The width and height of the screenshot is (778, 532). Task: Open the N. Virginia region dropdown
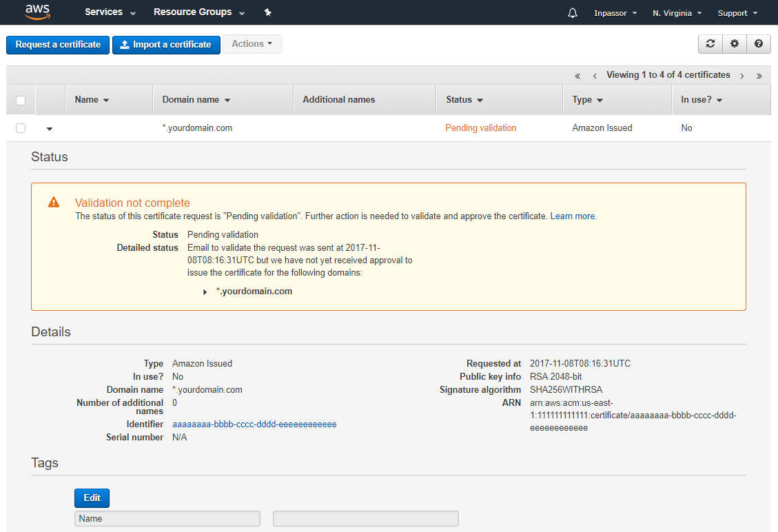[677, 13]
